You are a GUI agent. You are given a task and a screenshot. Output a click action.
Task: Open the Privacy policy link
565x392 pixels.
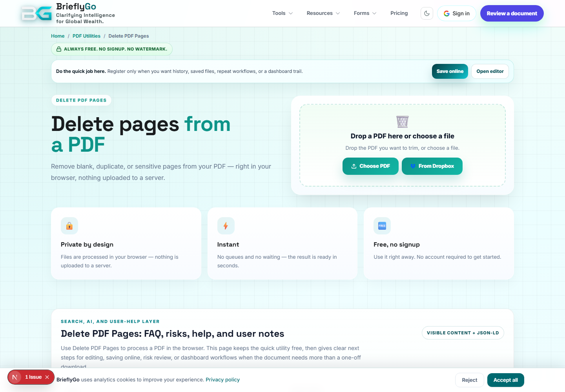(222, 380)
